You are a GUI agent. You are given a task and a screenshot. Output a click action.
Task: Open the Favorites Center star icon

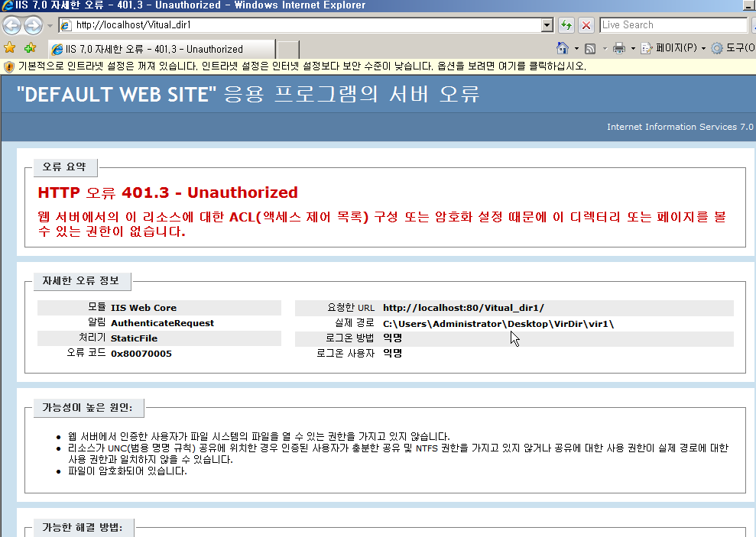tap(9, 47)
